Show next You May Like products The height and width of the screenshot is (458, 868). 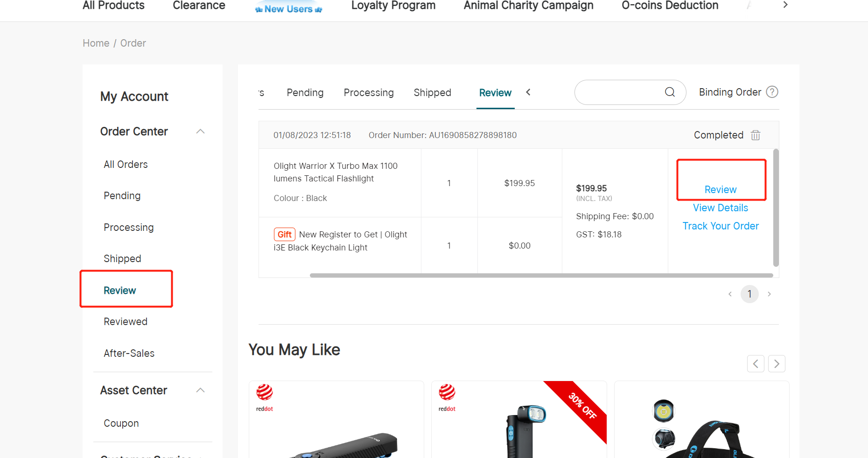click(777, 364)
